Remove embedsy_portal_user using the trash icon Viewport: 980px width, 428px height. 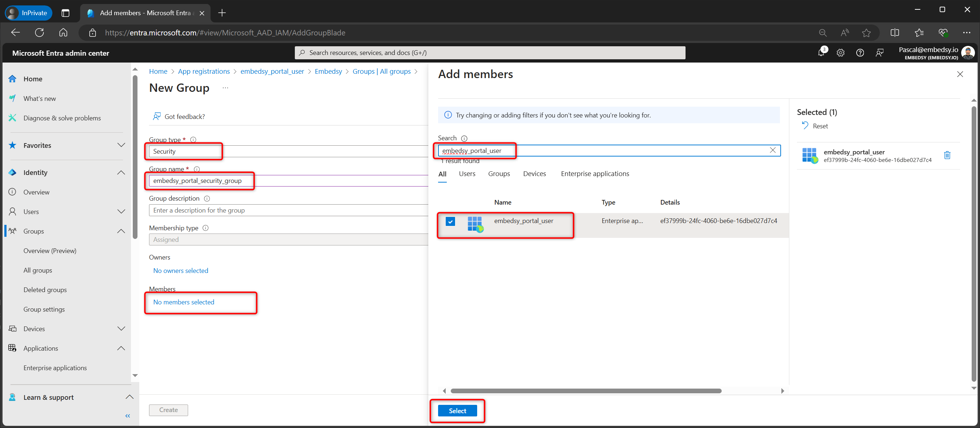(947, 155)
